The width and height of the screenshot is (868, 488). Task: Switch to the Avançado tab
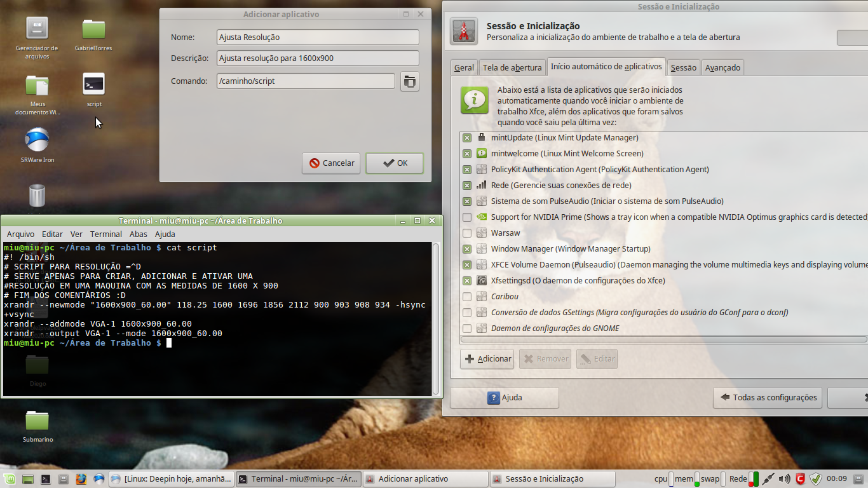coord(722,67)
